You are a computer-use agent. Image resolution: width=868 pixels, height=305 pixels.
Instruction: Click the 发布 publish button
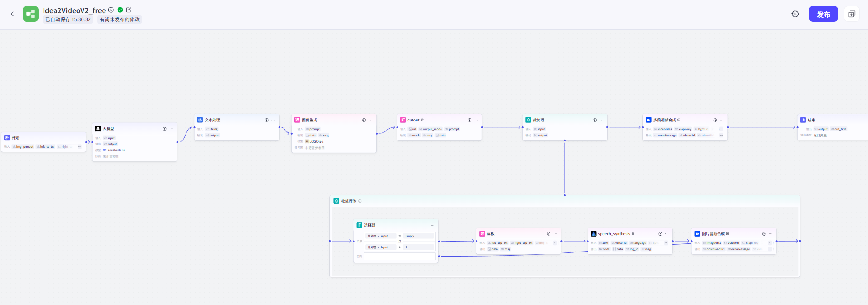(823, 14)
